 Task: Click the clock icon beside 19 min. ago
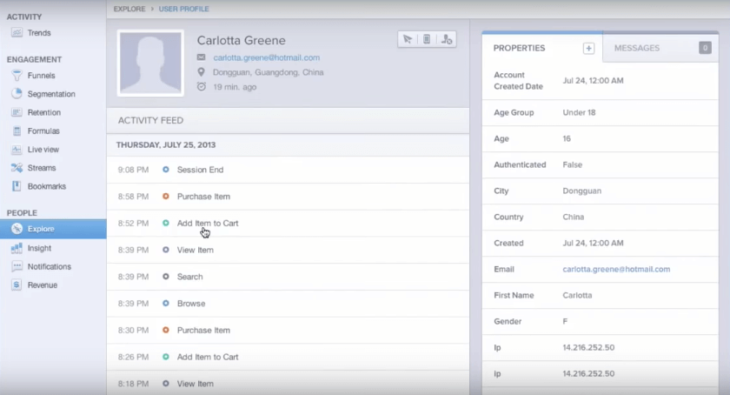[201, 87]
